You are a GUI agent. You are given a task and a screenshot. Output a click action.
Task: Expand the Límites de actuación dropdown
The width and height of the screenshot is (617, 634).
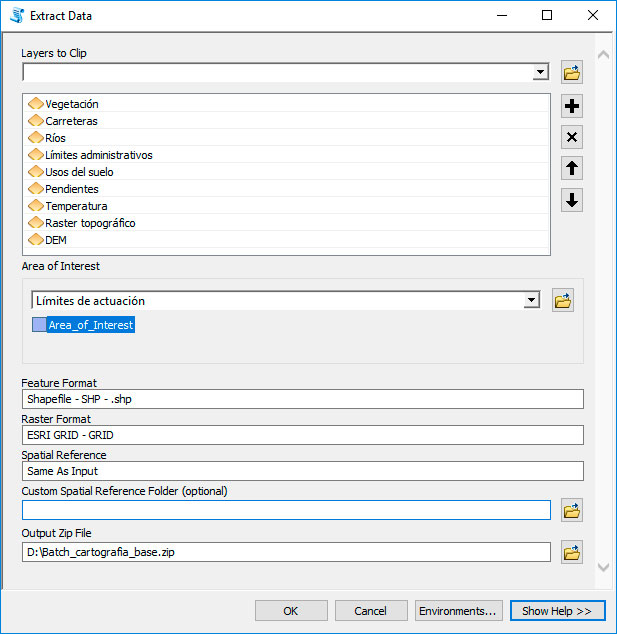531,300
